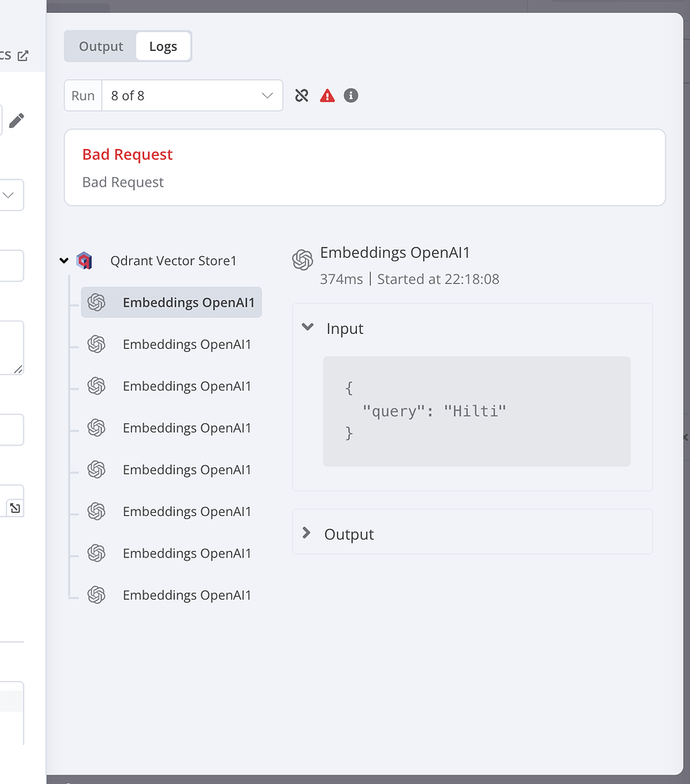Image resolution: width=690 pixels, height=784 pixels.
Task: Collapse the Qdrant Vector Store1 tree
Action: (x=64, y=261)
